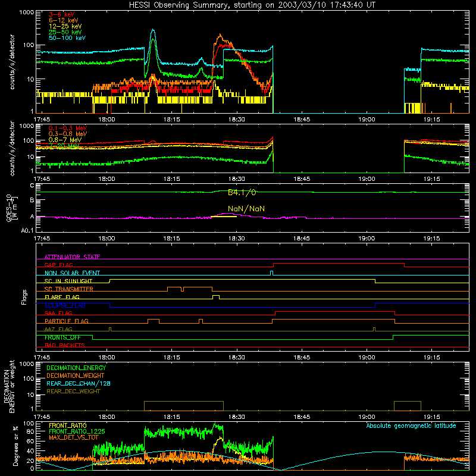Select the NON_SOLAR_EVENT flag label
Image resolution: width=476 pixels, height=476 pixels.
[72, 273]
